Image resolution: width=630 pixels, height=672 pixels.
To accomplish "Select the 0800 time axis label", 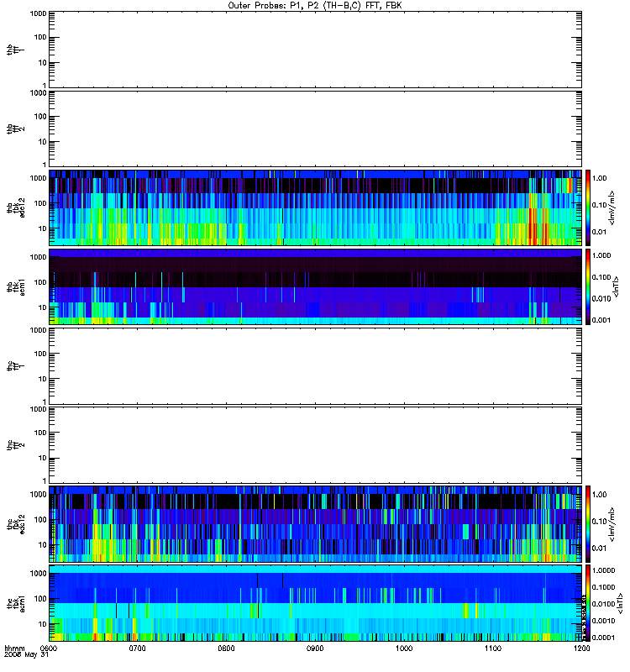I will pyautogui.click(x=226, y=648).
